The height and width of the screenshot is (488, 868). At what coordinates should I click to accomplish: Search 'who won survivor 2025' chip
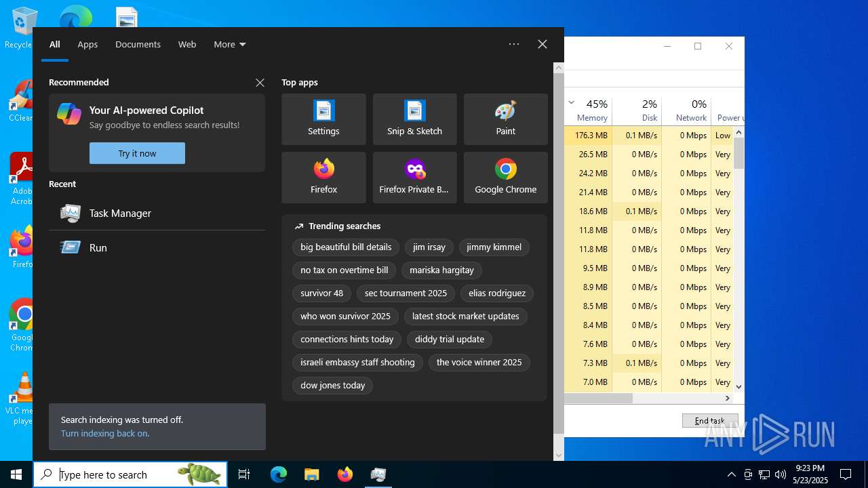click(x=345, y=317)
